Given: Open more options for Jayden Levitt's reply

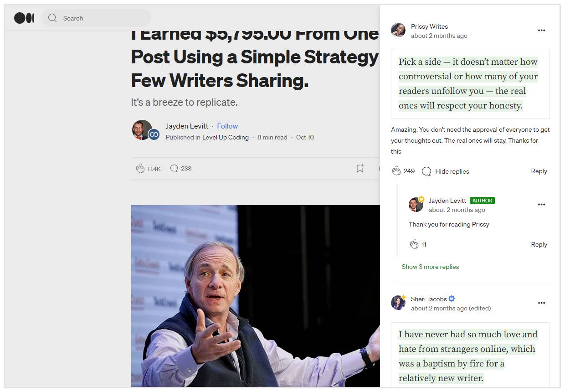Looking at the screenshot, I should click(x=541, y=205).
